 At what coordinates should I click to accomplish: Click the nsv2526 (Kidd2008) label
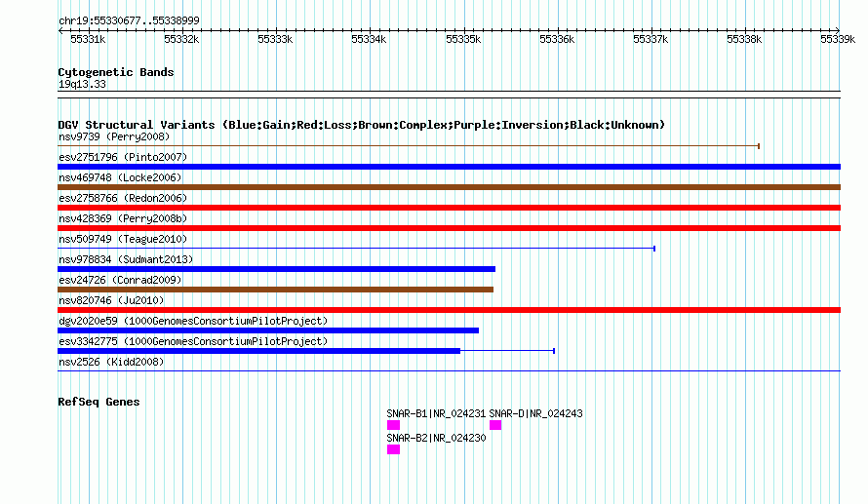pyautogui.click(x=111, y=362)
